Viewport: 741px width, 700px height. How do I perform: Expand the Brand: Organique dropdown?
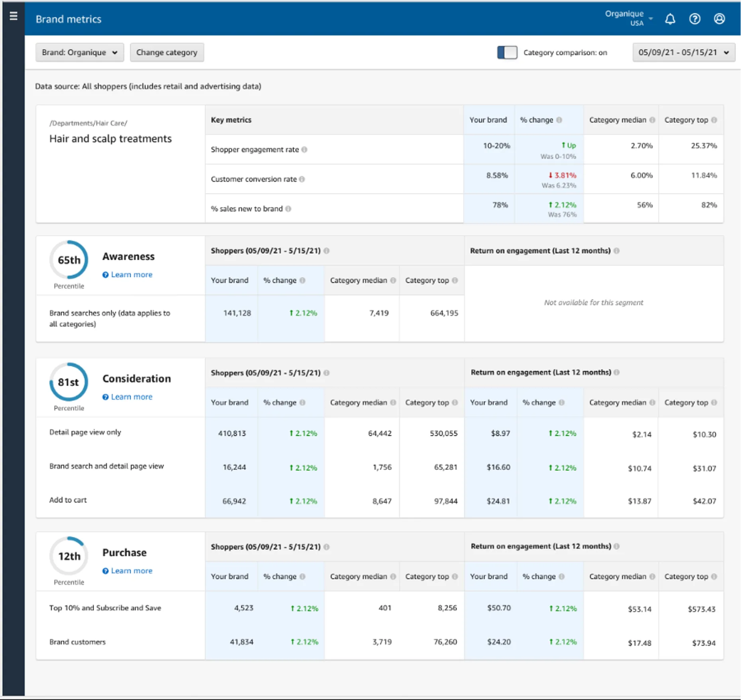click(x=80, y=53)
